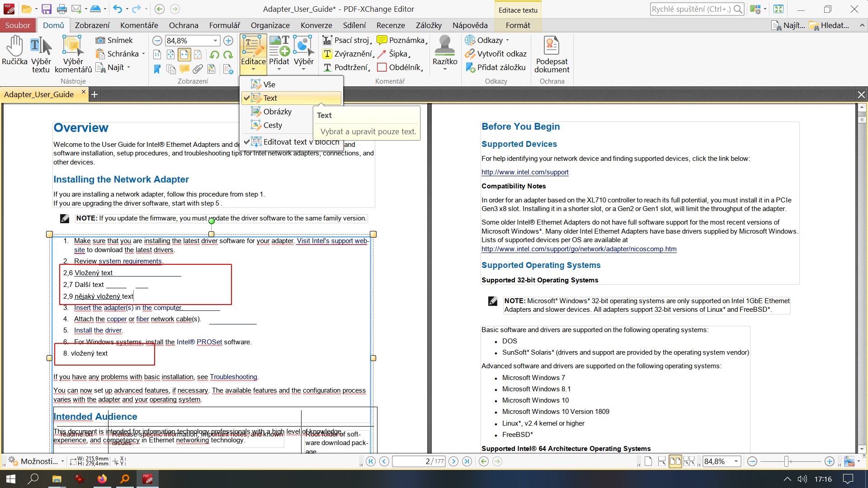Image resolution: width=868 pixels, height=488 pixels.
Task: Click the Vytvořit odkaz button
Action: (x=496, y=54)
